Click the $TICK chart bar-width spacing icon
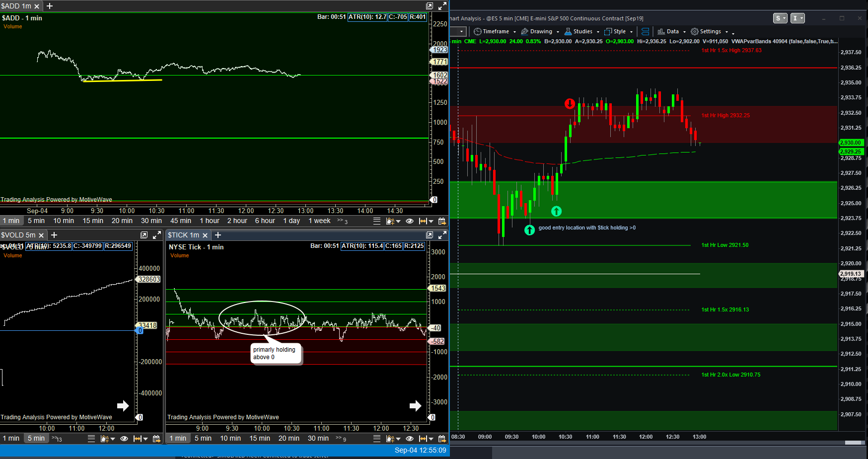Screen dimensions: 868x459 coord(423,439)
